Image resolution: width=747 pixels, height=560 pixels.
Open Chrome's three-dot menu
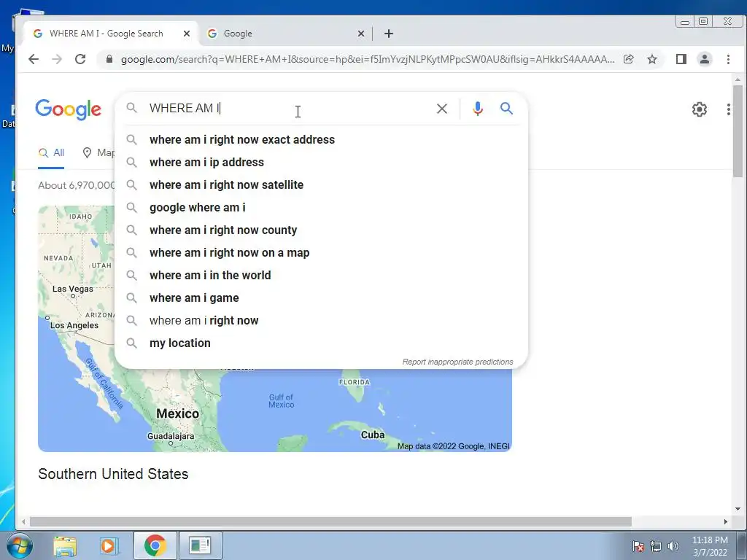728,59
